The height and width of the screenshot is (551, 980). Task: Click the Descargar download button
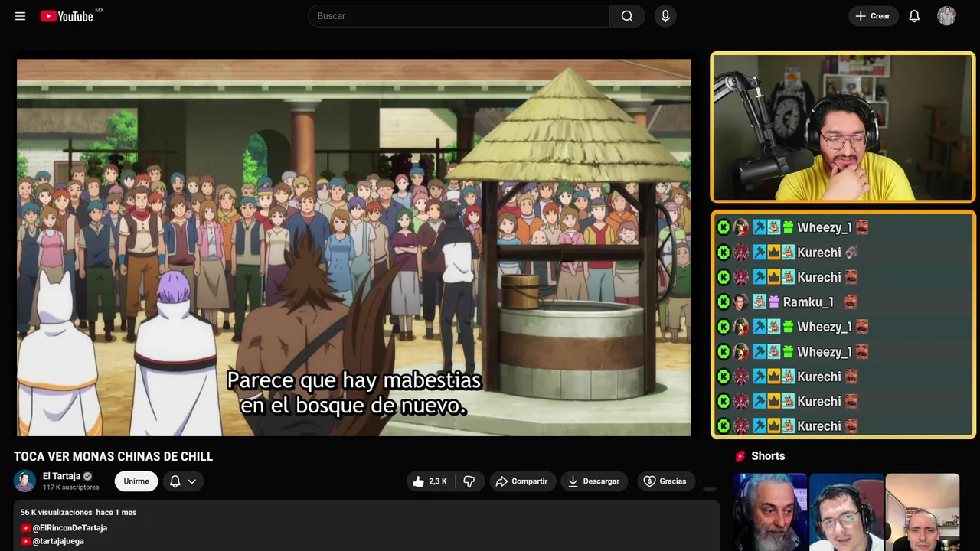click(x=594, y=481)
